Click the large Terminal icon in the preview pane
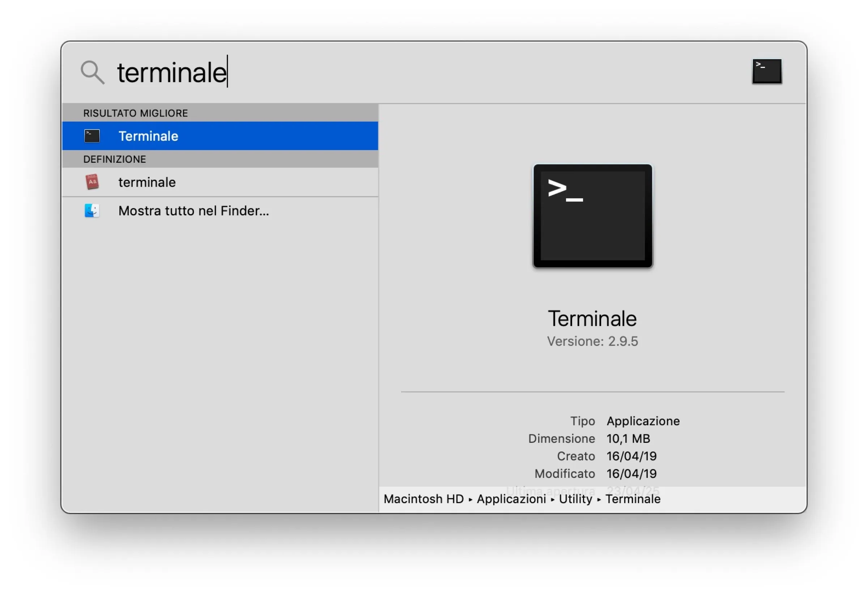Image resolution: width=868 pixels, height=594 pixels. point(592,216)
